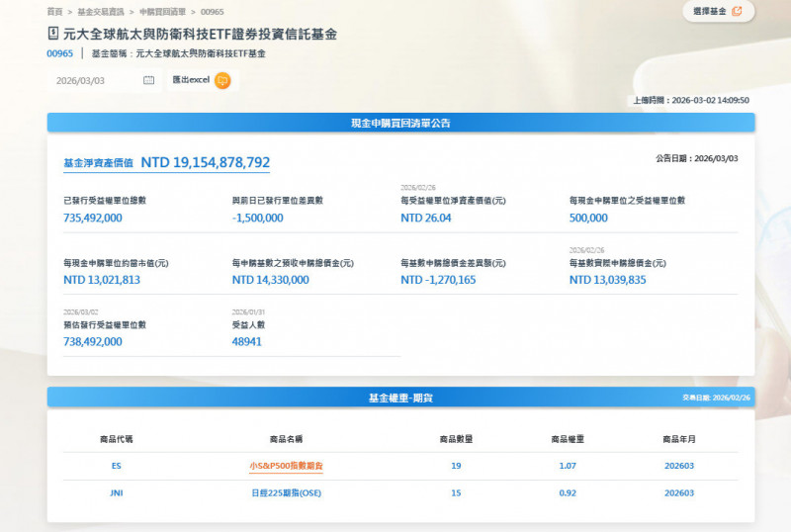The width and height of the screenshot is (791, 532).
Task: Click 202603 in the ES row
Action: coord(679,466)
